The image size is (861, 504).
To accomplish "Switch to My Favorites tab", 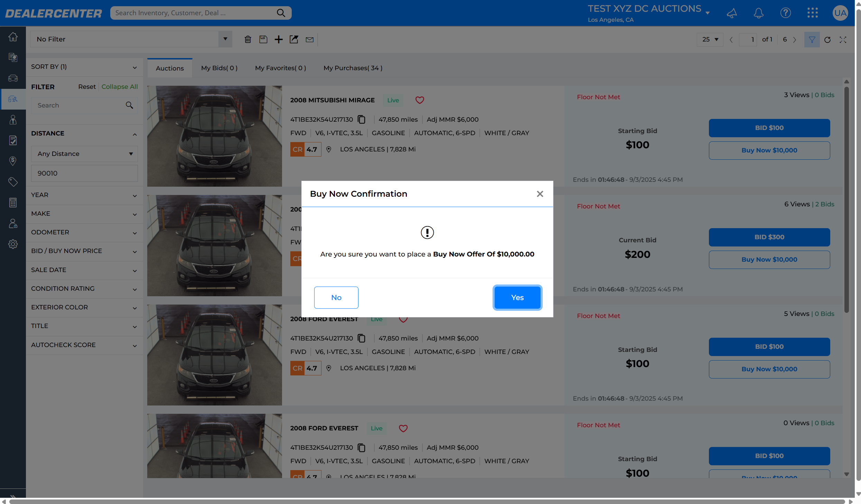I will point(280,68).
